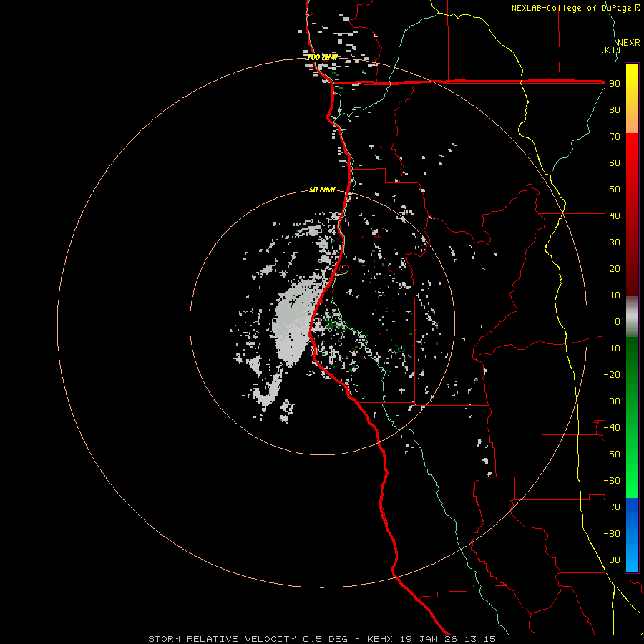Click the 80 value on the velocity scale
This screenshot has width=644, height=644.
(615, 110)
